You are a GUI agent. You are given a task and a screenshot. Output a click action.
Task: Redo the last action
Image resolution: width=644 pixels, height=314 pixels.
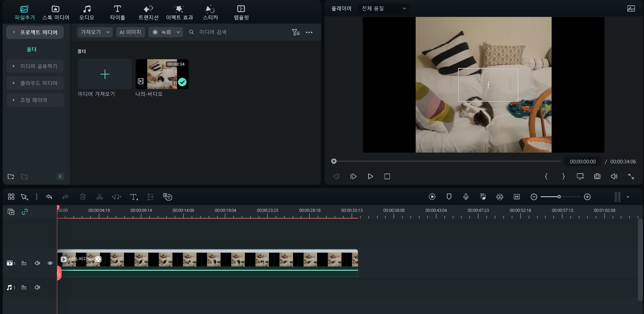(x=66, y=197)
